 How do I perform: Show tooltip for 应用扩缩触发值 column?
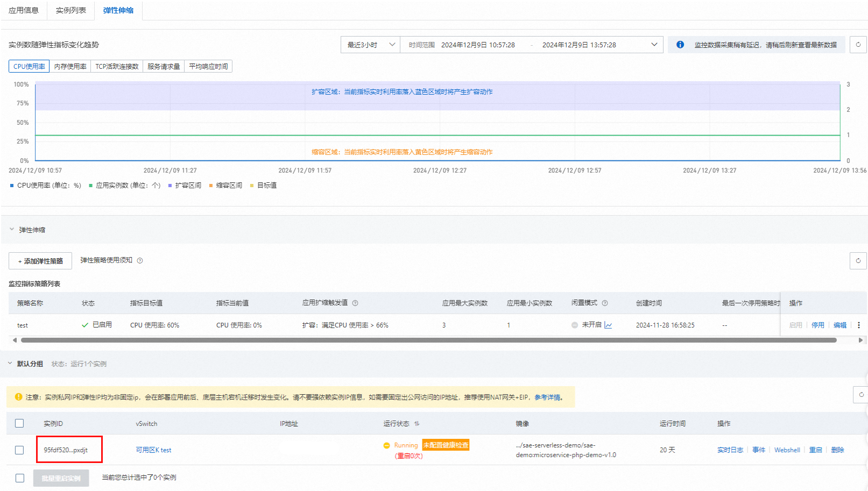pyautogui.click(x=355, y=303)
